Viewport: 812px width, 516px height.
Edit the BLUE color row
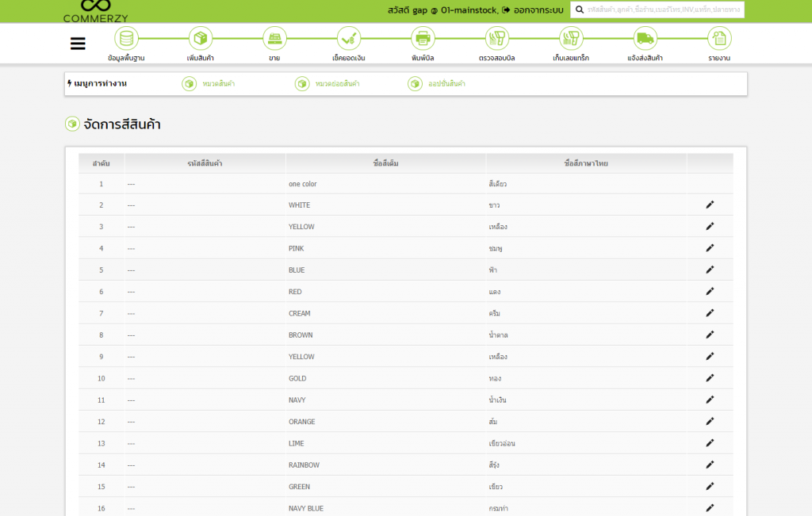pos(710,270)
